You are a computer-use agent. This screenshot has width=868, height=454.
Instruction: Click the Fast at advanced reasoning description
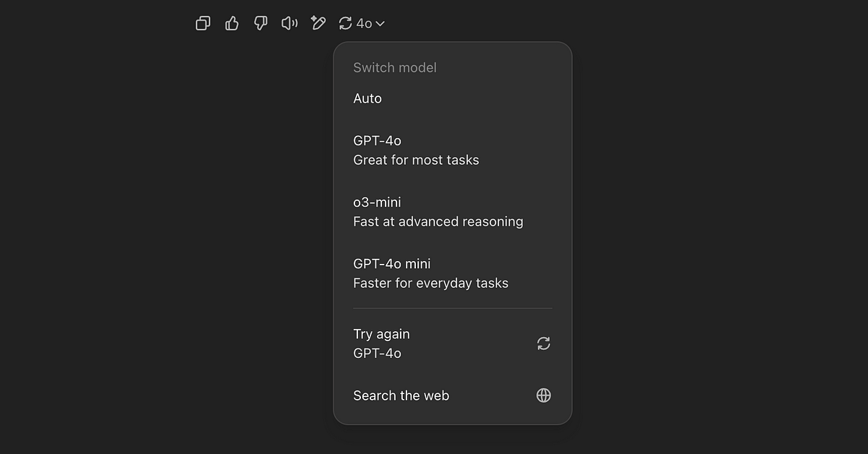pos(438,222)
